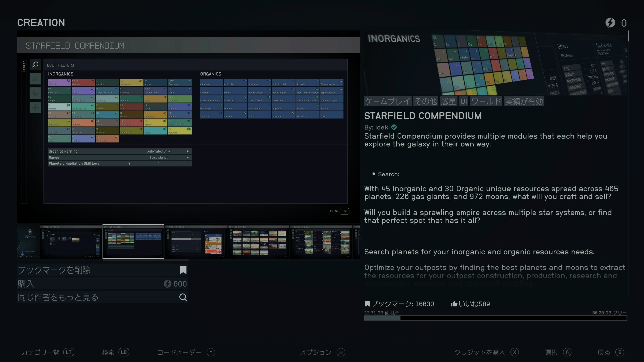Open the planet landscape grid thumbnail

click(259, 242)
